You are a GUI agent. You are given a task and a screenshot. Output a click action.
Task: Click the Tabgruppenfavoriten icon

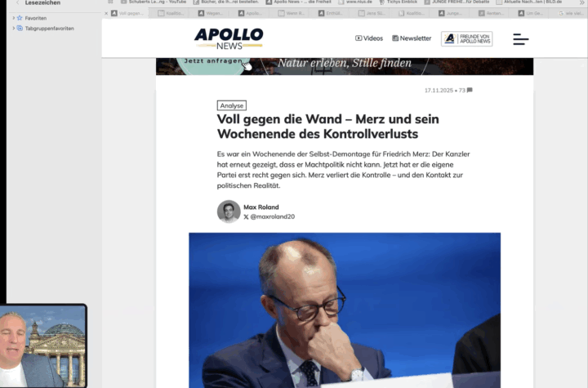point(20,29)
